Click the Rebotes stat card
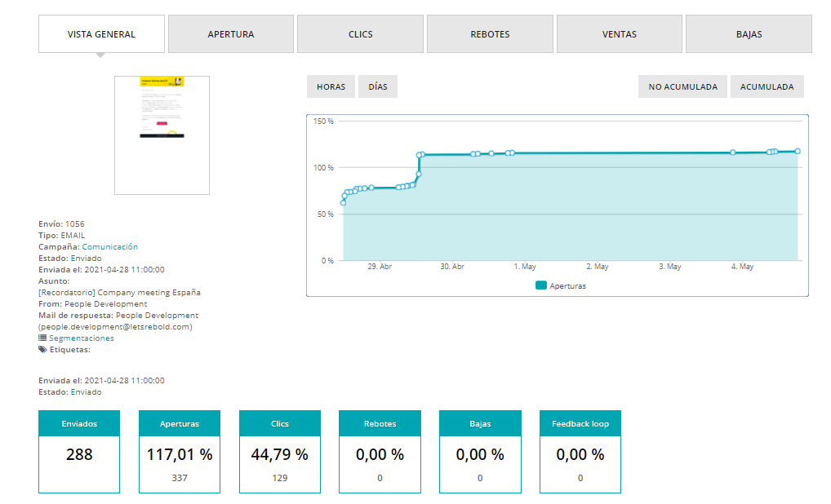This screenshot has width=831, height=504. point(380,452)
